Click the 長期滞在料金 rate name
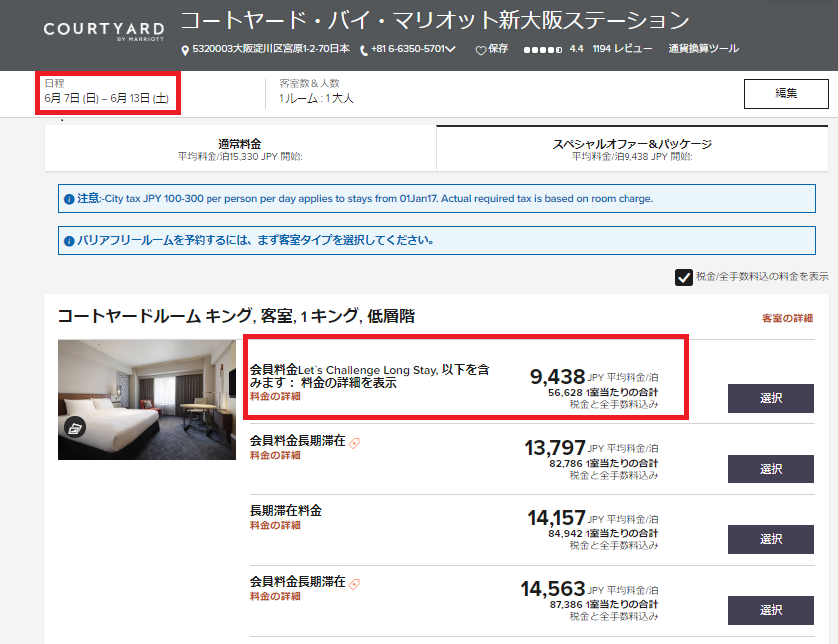Screen dimensions: 838x644 coord(286,511)
